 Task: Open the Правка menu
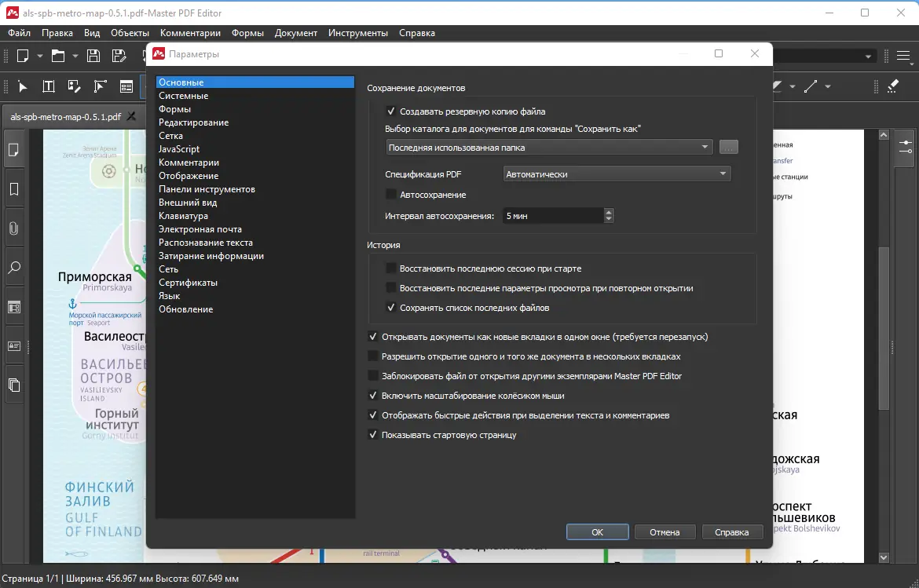point(57,33)
